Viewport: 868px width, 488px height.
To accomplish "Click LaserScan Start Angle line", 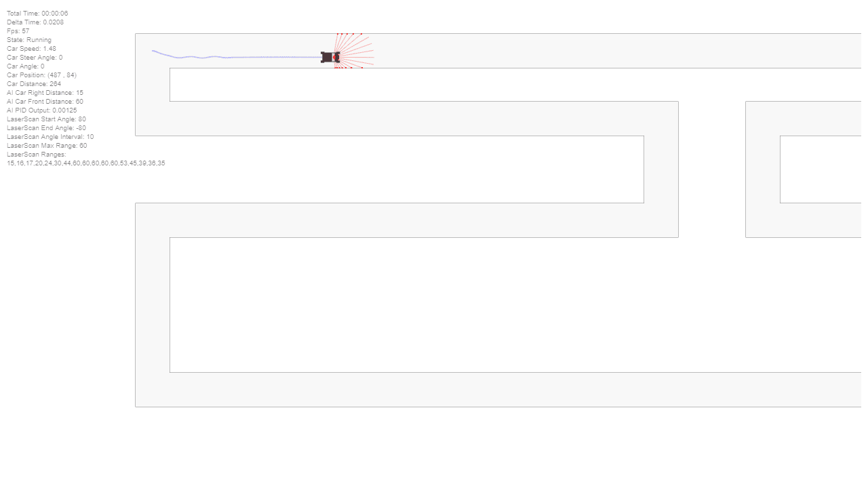I will click(46, 119).
